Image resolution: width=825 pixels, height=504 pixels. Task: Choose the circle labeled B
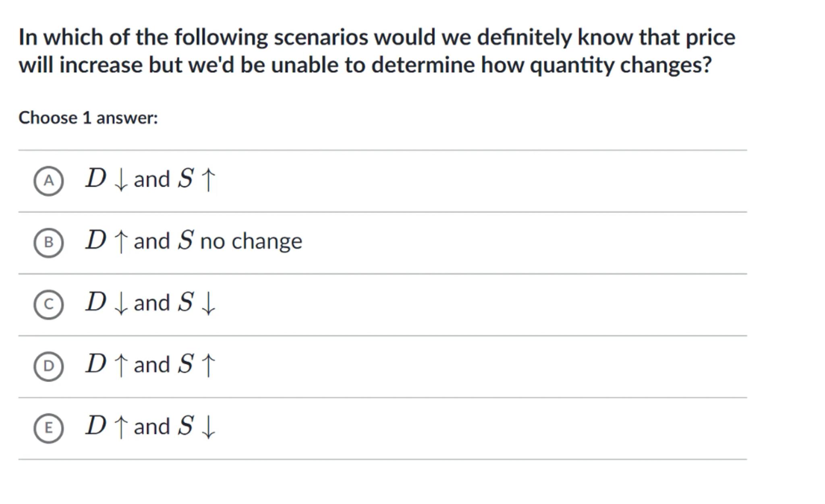click(48, 242)
